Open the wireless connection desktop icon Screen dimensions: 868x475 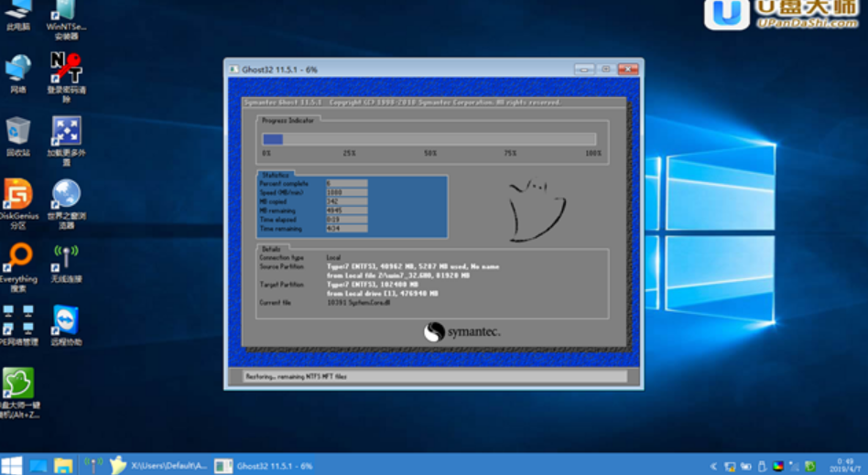pyautogui.click(x=66, y=257)
